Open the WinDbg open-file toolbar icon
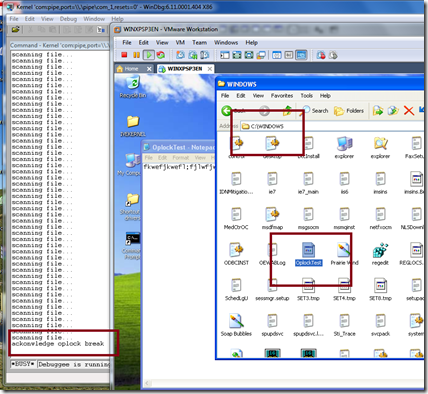Image resolution: width=428 pixels, height=394 pixels. [x=15, y=30]
